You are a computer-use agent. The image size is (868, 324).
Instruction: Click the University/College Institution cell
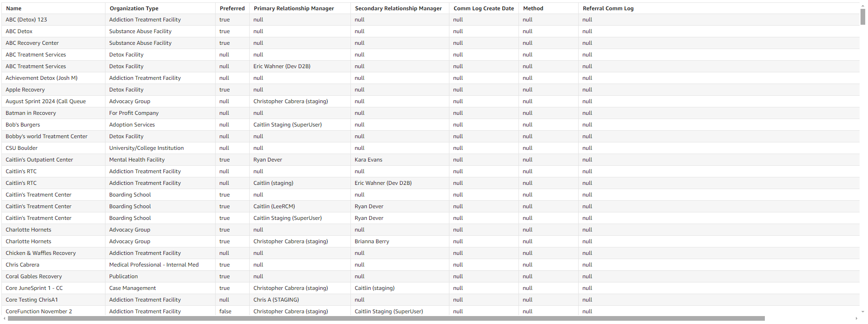pyautogui.click(x=146, y=148)
